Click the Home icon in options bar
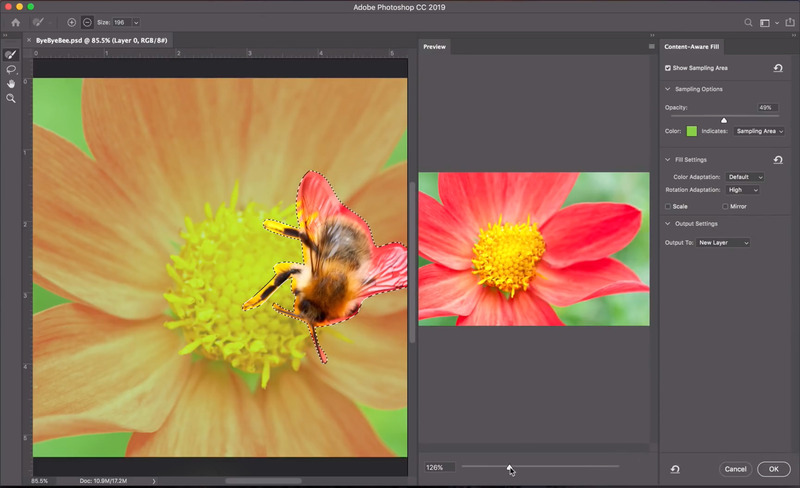This screenshot has height=488, width=800. 15,22
